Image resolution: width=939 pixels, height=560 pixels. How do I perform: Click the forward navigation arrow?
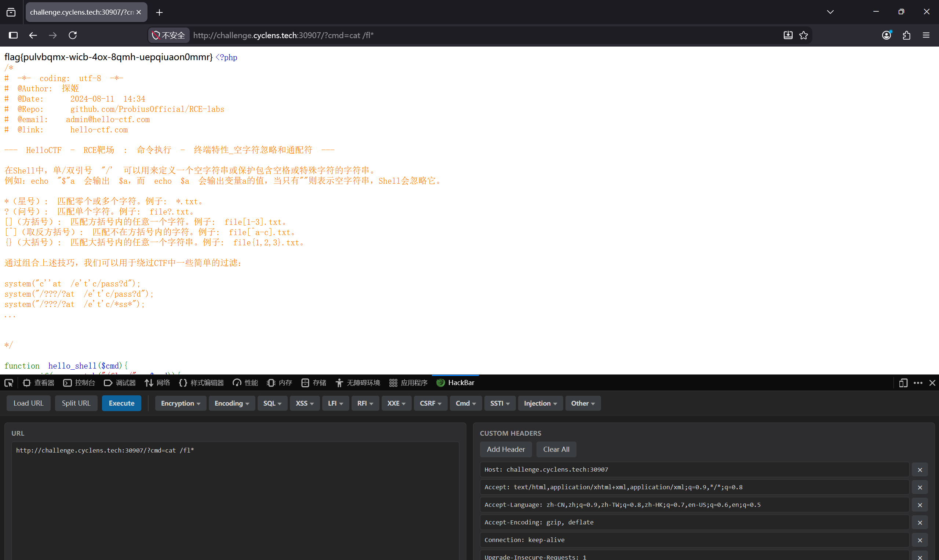tap(53, 35)
